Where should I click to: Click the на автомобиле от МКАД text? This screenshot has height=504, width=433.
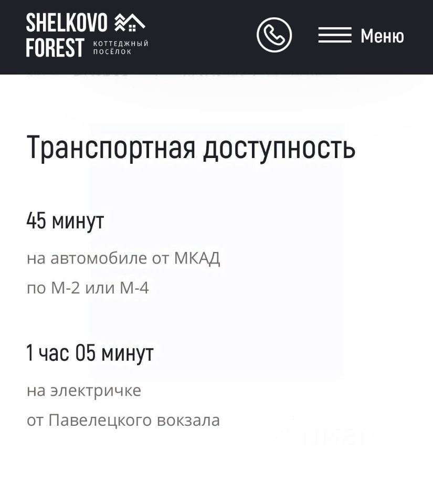coord(123,258)
